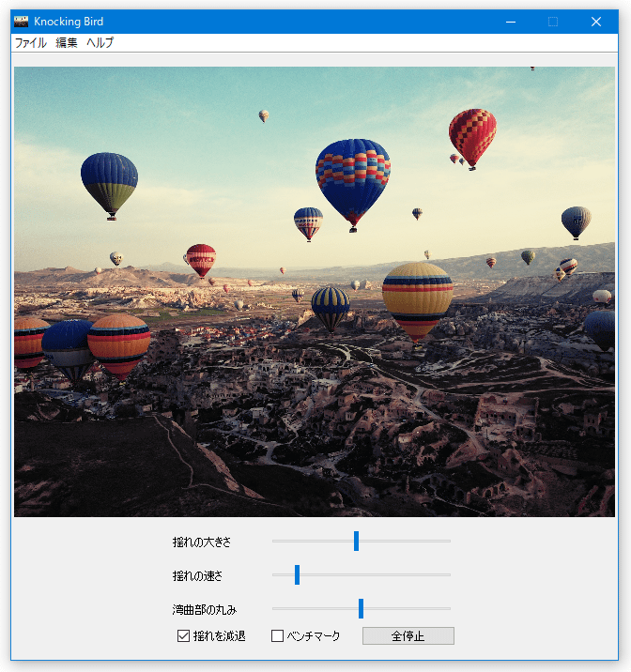Click the Knocking Bird title text
The image size is (631, 672).
point(69,22)
